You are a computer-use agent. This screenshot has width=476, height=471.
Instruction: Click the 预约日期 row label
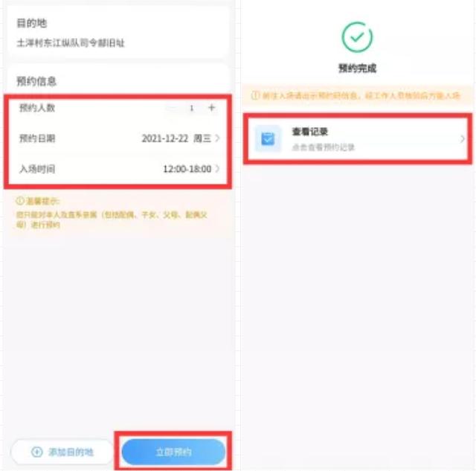[x=37, y=138]
